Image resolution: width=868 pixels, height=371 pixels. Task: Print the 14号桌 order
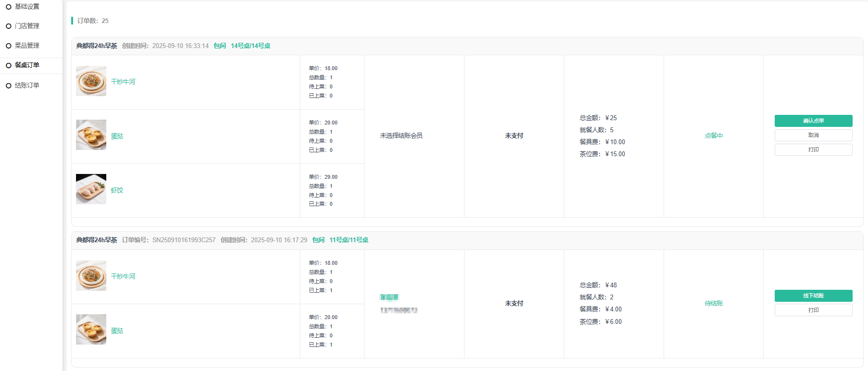(813, 149)
